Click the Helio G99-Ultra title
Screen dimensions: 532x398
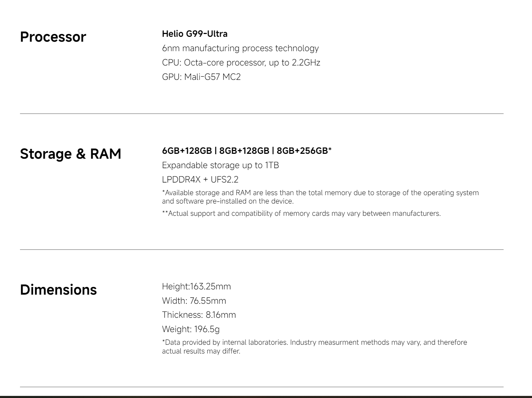coord(195,34)
